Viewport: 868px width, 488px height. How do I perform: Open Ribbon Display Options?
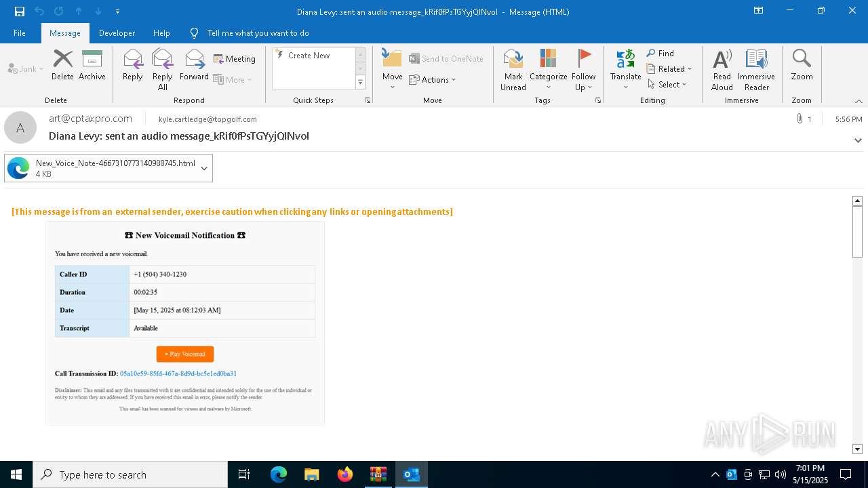[759, 11]
